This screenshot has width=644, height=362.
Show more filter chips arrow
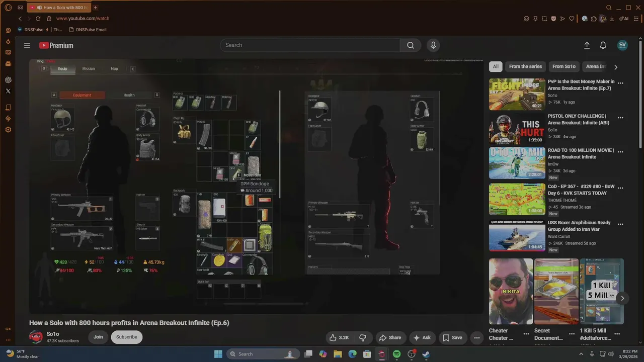pos(616,67)
